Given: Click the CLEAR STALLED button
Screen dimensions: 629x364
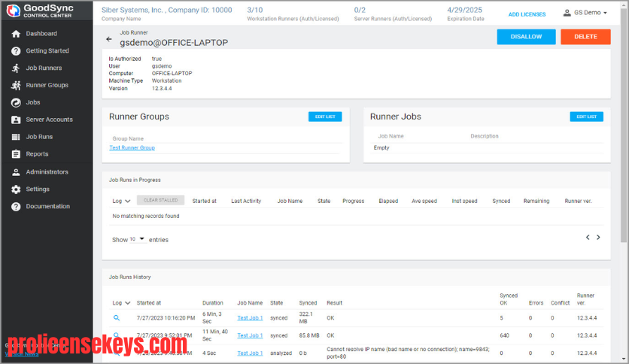Looking at the screenshot, I should [x=160, y=200].
